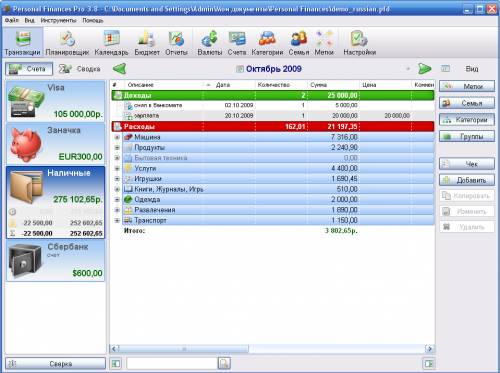The height and width of the screenshot is (373, 500).
Task: Toggle the Счета accounts view button
Action: click(29, 69)
